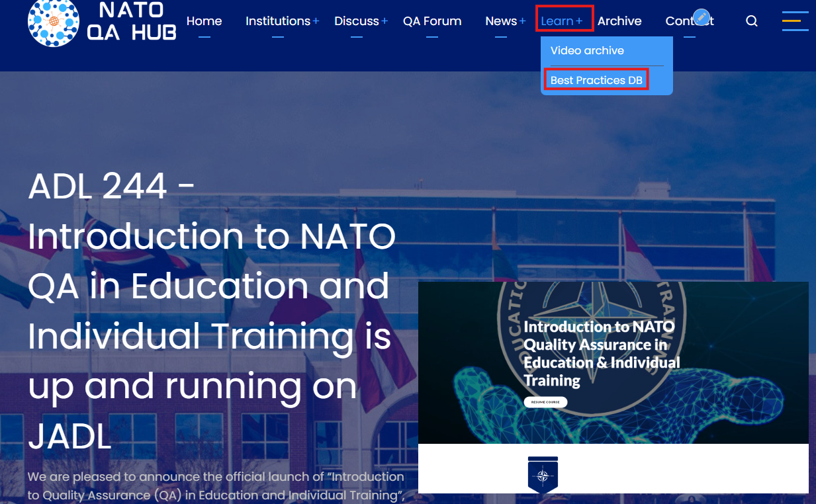Open the Contact page
The height and width of the screenshot is (504, 816).
689,21
